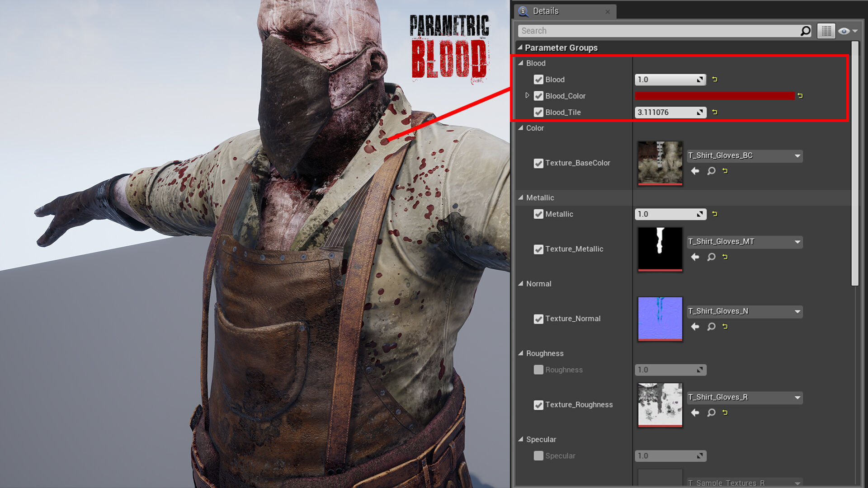Use selected asset for T_Shirt_Gloves_BC

coord(695,171)
